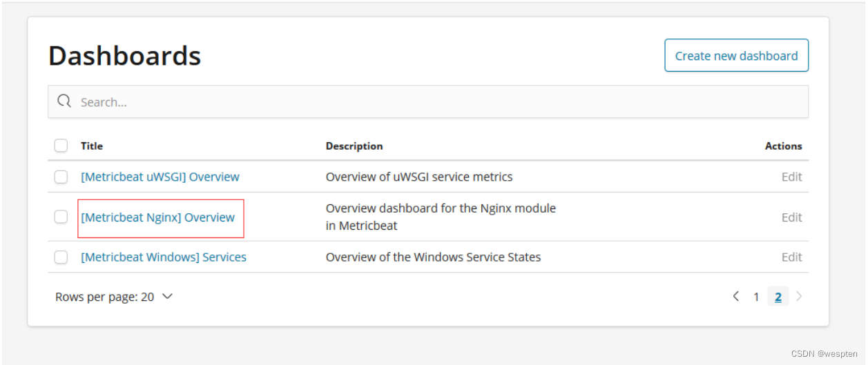
Task: Click the next page arrow
Action: tap(799, 297)
